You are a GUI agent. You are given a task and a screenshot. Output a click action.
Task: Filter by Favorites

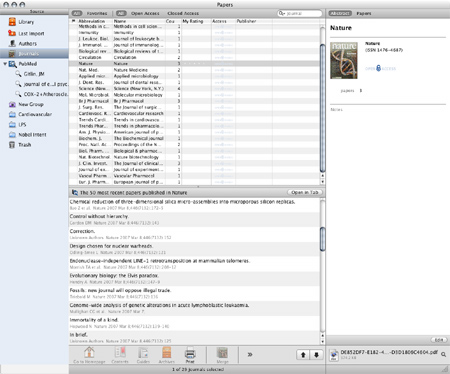(97, 13)
